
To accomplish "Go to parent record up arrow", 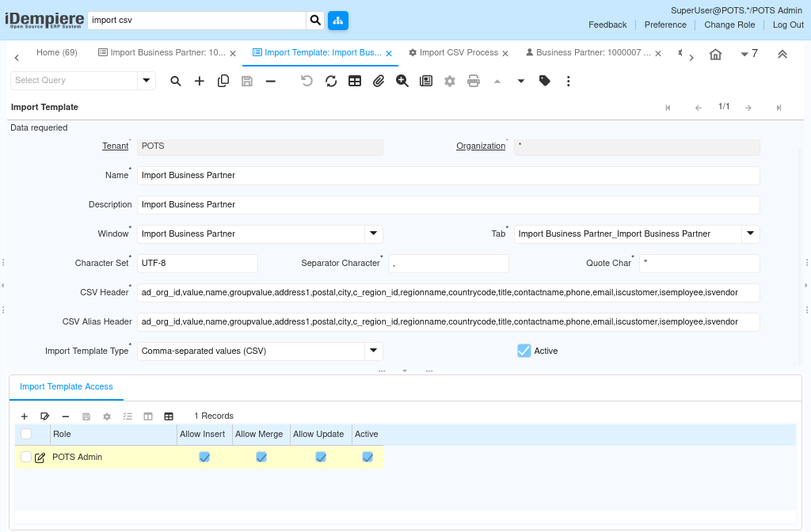I will [497, 82].
